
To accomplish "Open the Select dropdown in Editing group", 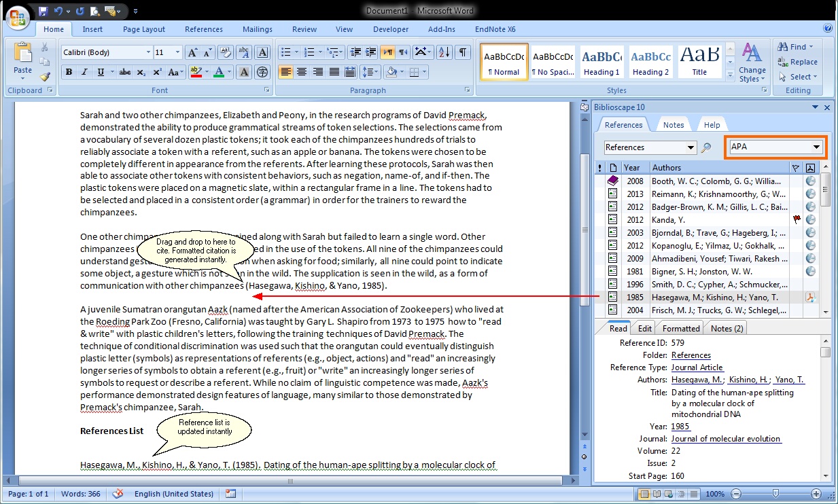I will [x=798, y=77].
